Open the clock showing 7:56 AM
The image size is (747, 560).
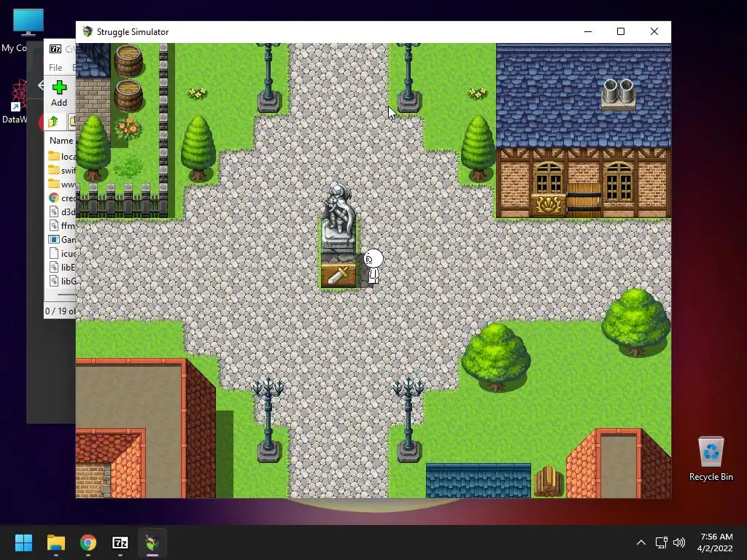point(715,542)
